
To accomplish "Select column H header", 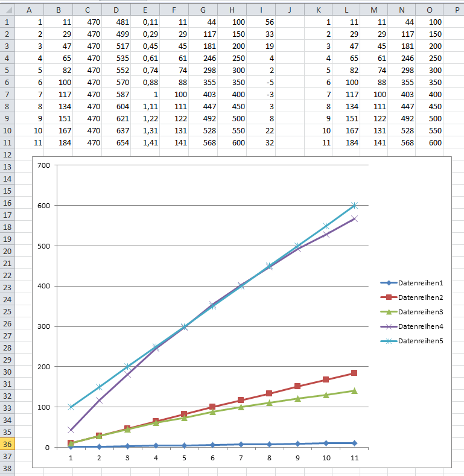I will tap(232, 10).
